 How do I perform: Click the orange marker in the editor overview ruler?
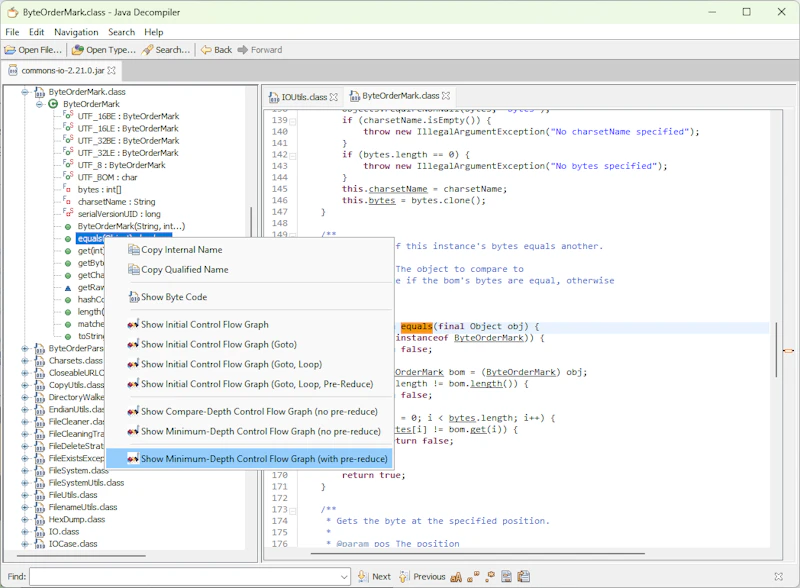(788, 351)
